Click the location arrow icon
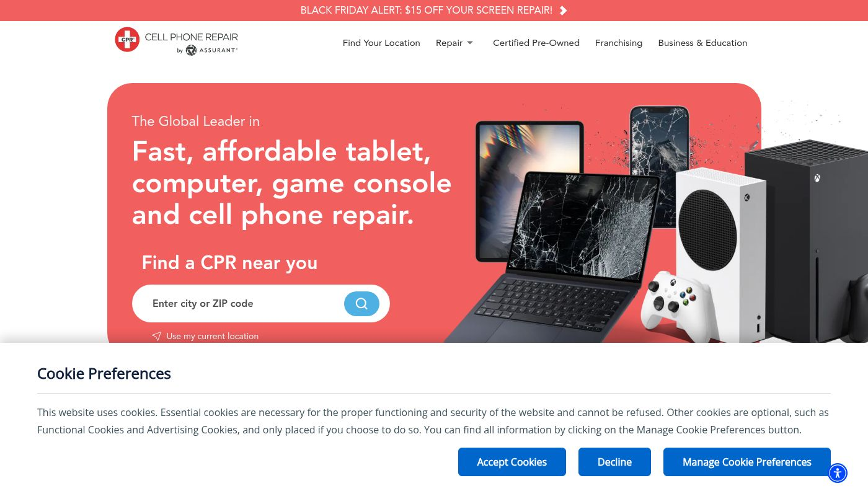The height and width of the screenshot is (496, 868). pyautogui.click(x=157, y=336)
